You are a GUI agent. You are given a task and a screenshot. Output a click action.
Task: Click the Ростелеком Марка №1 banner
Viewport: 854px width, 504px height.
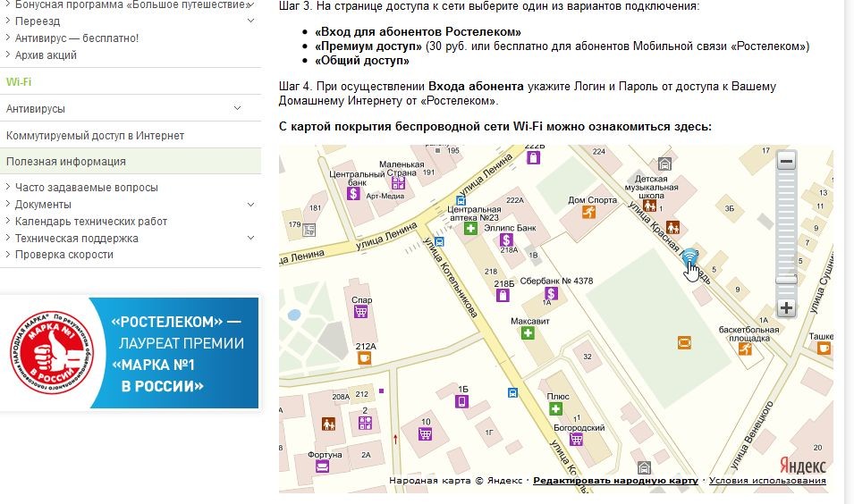coord(131,352)
